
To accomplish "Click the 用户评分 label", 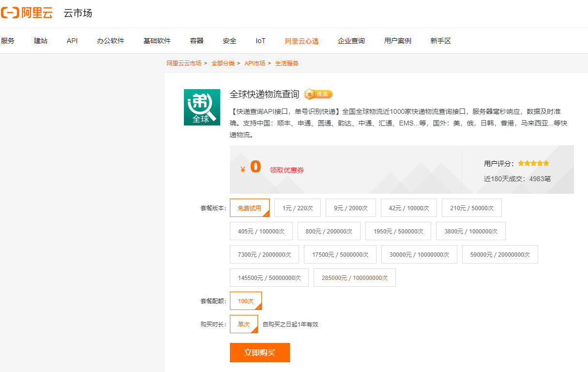I will (499, 164).
